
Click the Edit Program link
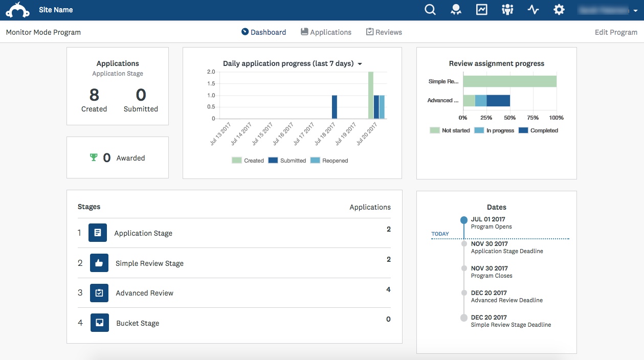coord(615,32)
